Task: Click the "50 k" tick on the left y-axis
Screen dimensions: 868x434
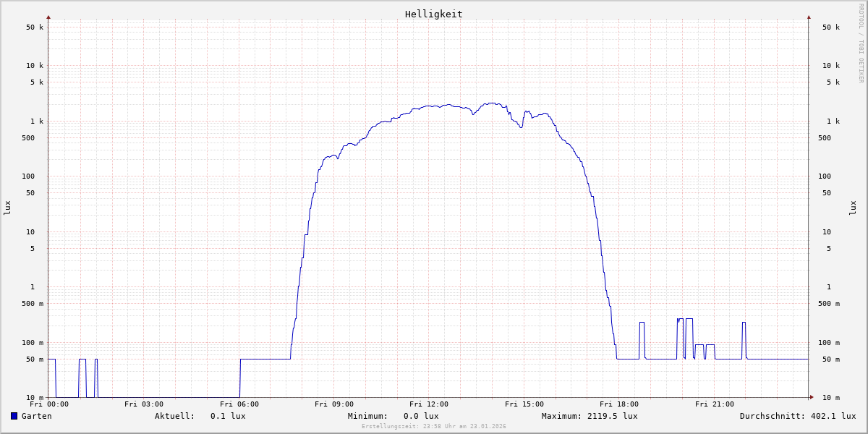Action: 35,27
